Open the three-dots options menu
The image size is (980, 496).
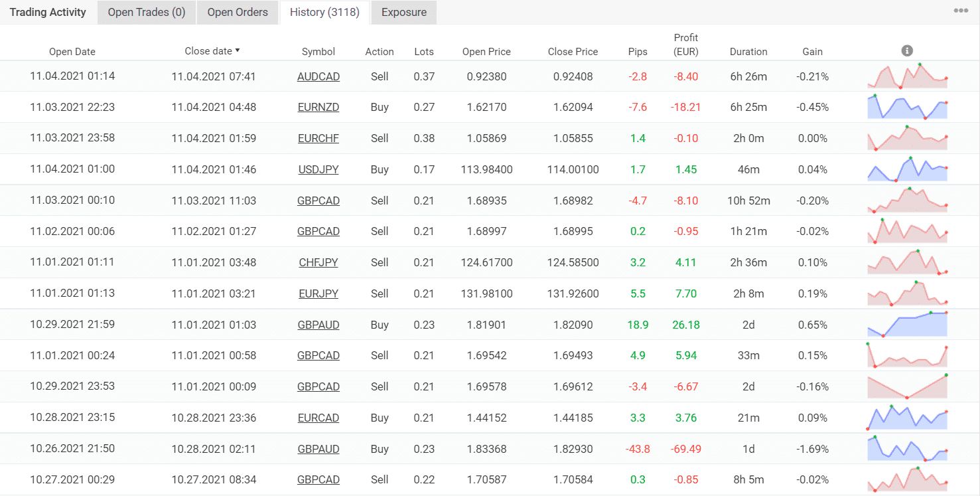coord(960,11)
